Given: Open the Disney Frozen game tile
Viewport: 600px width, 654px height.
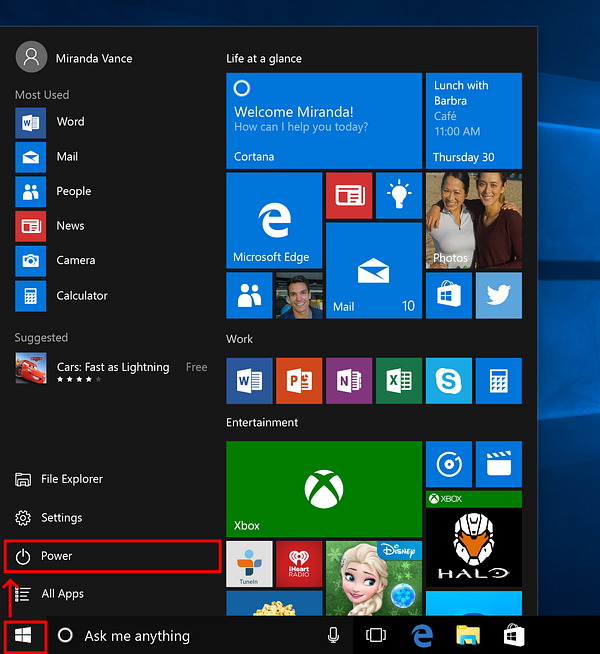Looking at the screenshot, I should click(x=374, y=578).
